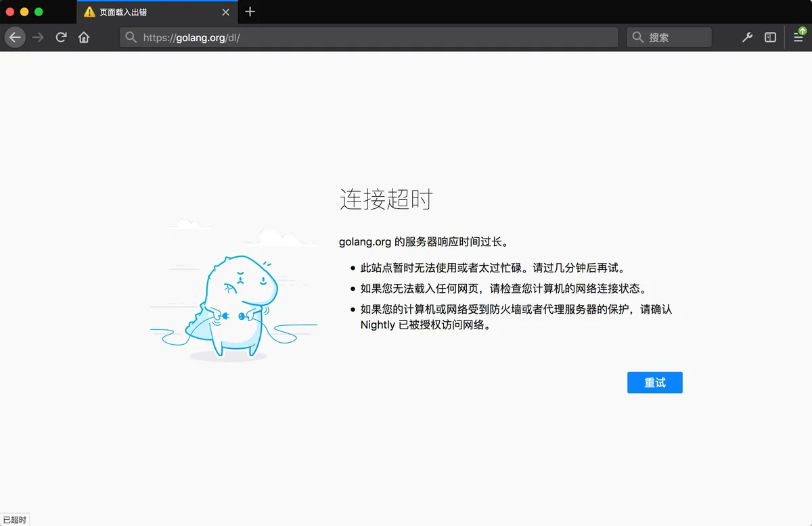Image resolution: width=812 pixels, height=526 pixels.
Task: Focus the 搜索 search field
Action: click(669, 37)
